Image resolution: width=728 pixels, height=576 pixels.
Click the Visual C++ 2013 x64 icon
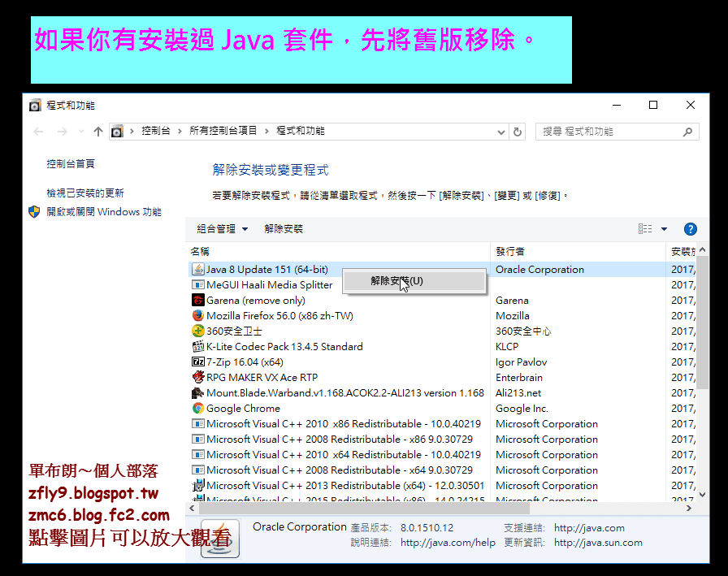coord(198,485)
